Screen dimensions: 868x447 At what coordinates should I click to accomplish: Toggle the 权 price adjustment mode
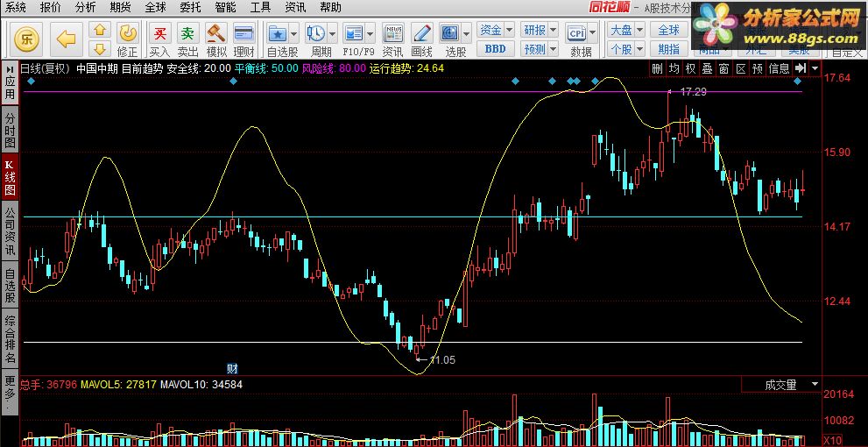pos(690,68)
